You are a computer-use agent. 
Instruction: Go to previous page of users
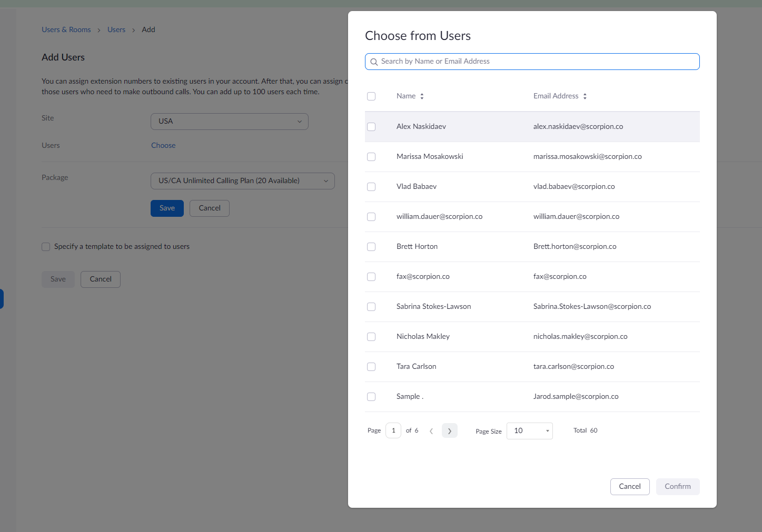tap(431, 431)
